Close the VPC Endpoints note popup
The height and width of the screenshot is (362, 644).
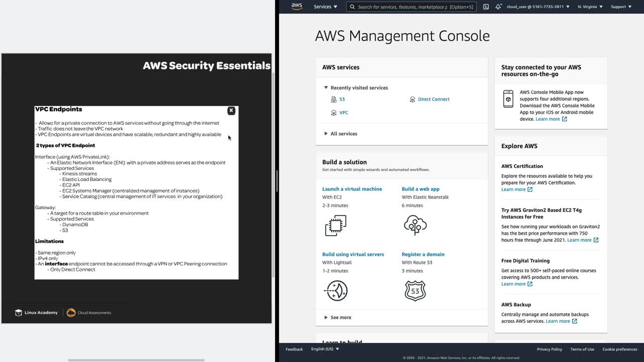pos(231,111)
